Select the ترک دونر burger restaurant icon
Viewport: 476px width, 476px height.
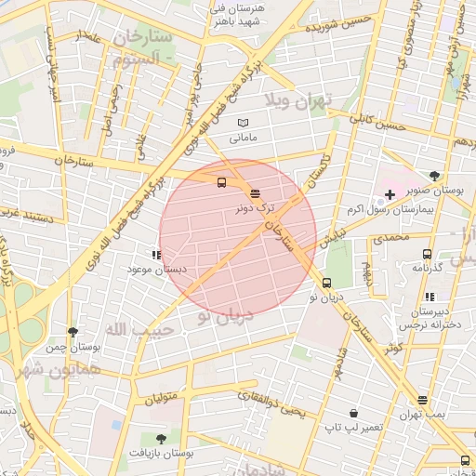pyautogui.click(x=255, y=194)
